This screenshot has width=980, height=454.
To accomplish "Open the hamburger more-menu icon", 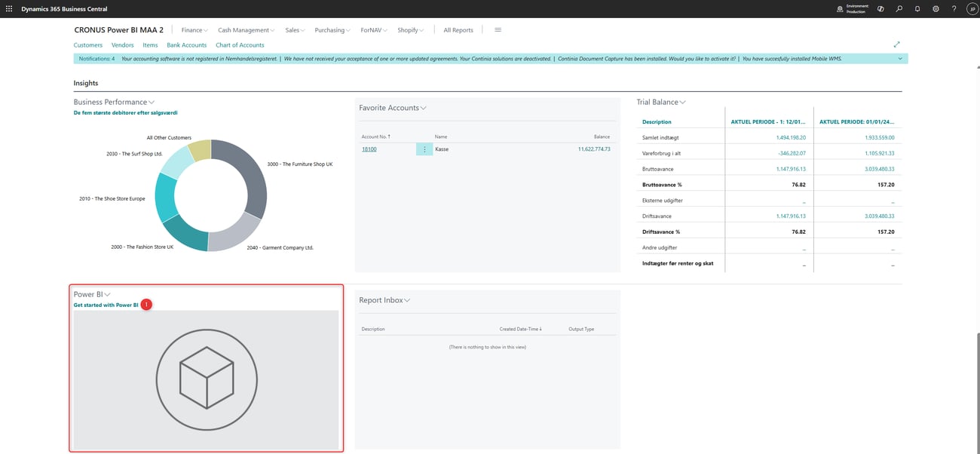I will [498, 30].
